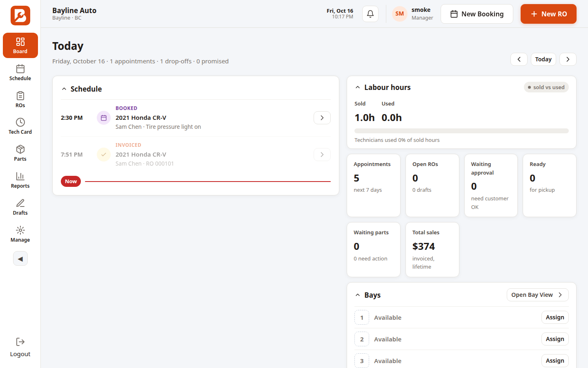Click the labour hours progress bar
Screen dimensions: 588x368
coord(461,131)
